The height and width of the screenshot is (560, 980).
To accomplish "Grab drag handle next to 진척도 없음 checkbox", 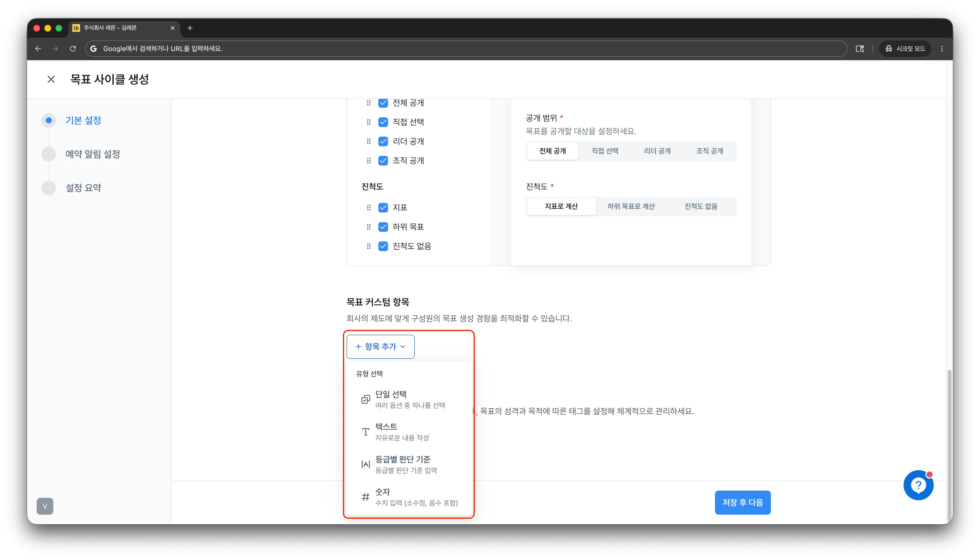I will point(368,246).
